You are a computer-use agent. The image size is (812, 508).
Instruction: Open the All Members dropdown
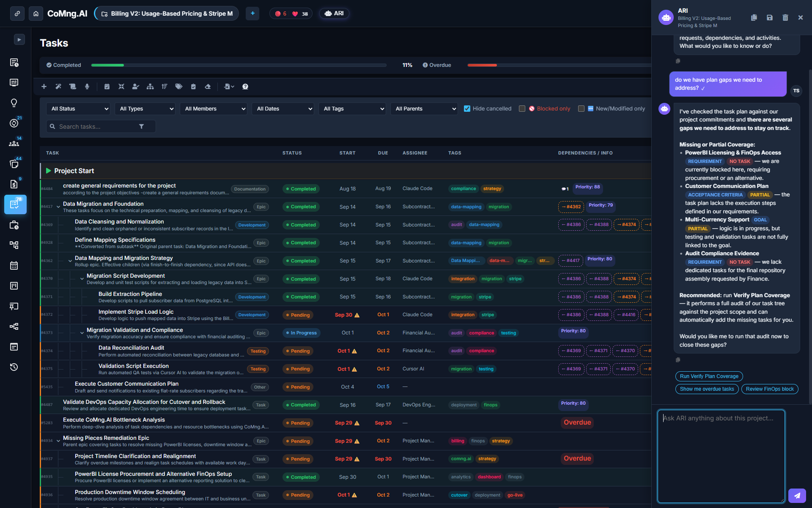(x=214, y=109)
